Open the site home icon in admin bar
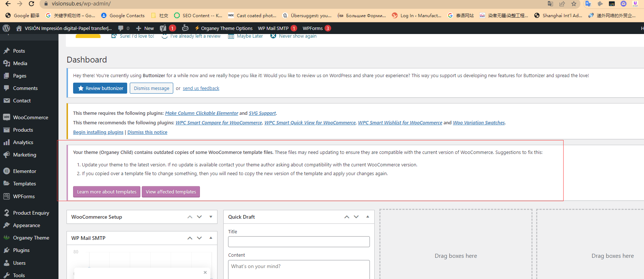 pyautogui.click(x=19, y=28)
